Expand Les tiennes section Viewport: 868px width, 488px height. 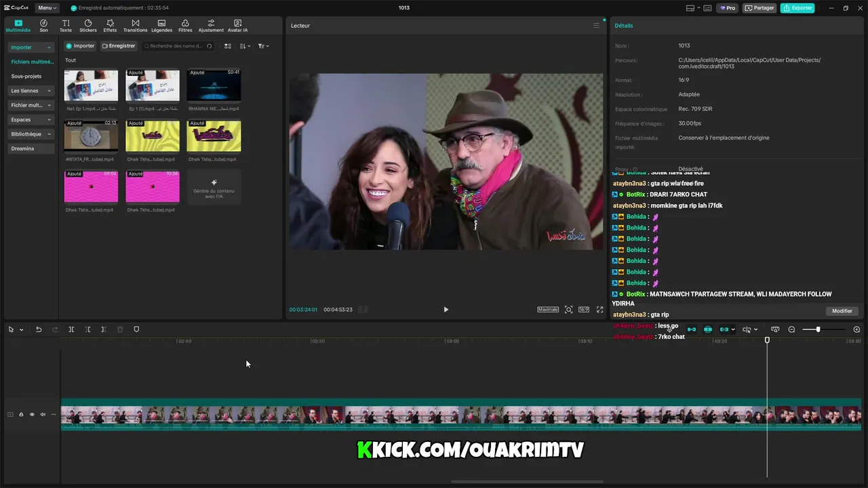tap(31, 91)
